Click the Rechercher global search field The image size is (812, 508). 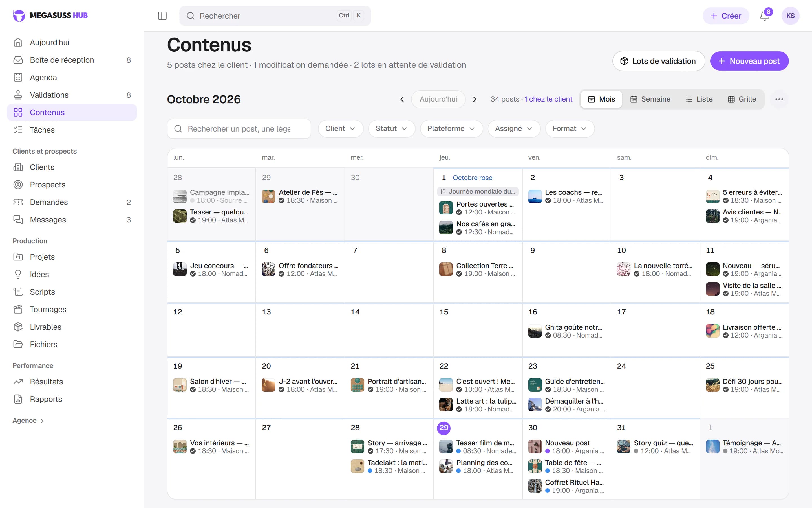point(275,16)
